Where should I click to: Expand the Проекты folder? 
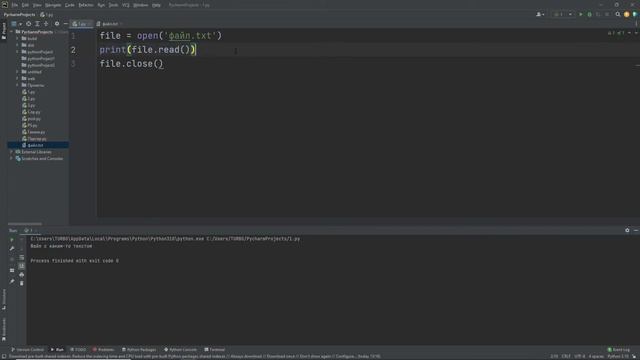[18, 85]
